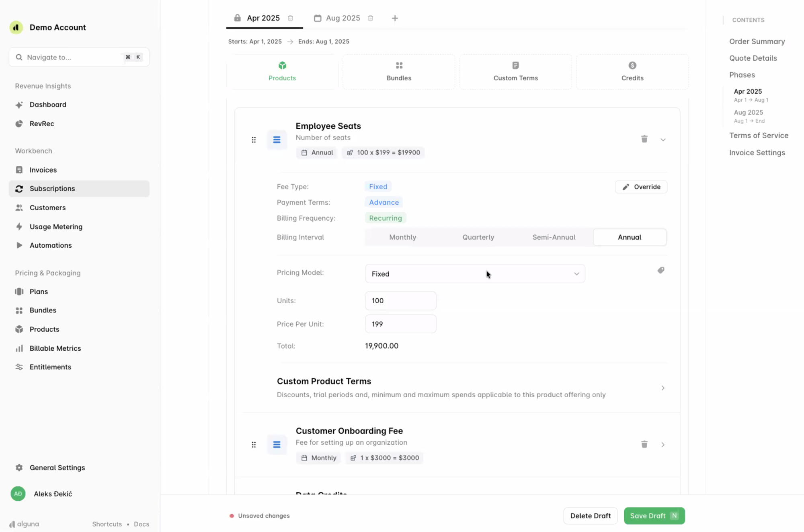The image size is (804, 532).
Task: Click the delete icon next to the Aug 2025 tab
Action: [370, 18]
